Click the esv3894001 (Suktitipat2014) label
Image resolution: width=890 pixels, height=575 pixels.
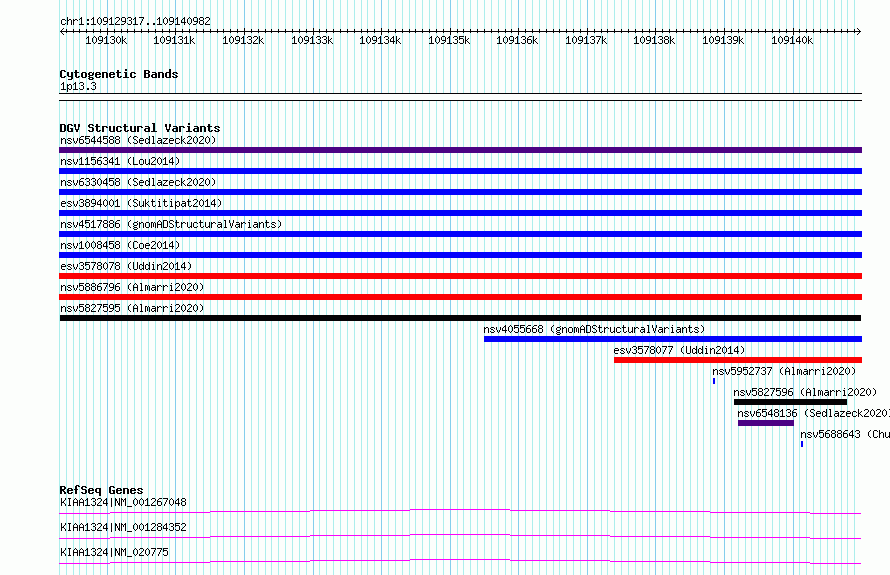click(141, 203)
